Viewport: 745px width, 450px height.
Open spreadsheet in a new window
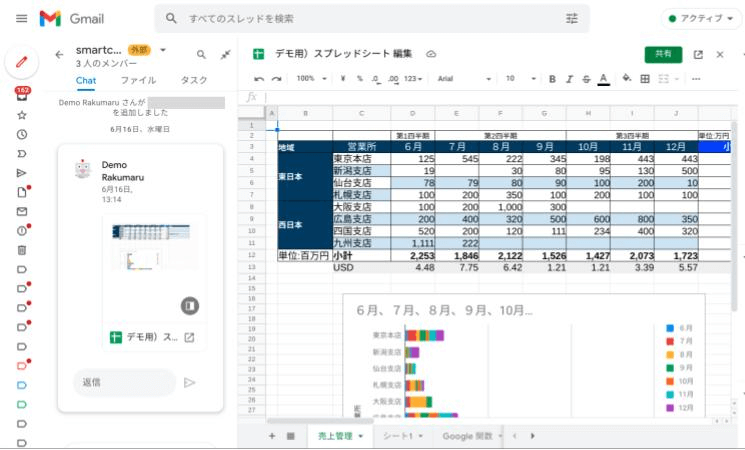[x=698, y=55]
